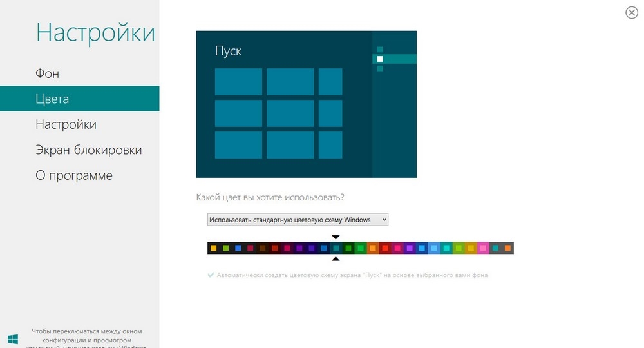Choose the dark magenta swatch
Screen dimensions: 644x348
[x=287, y=247]
